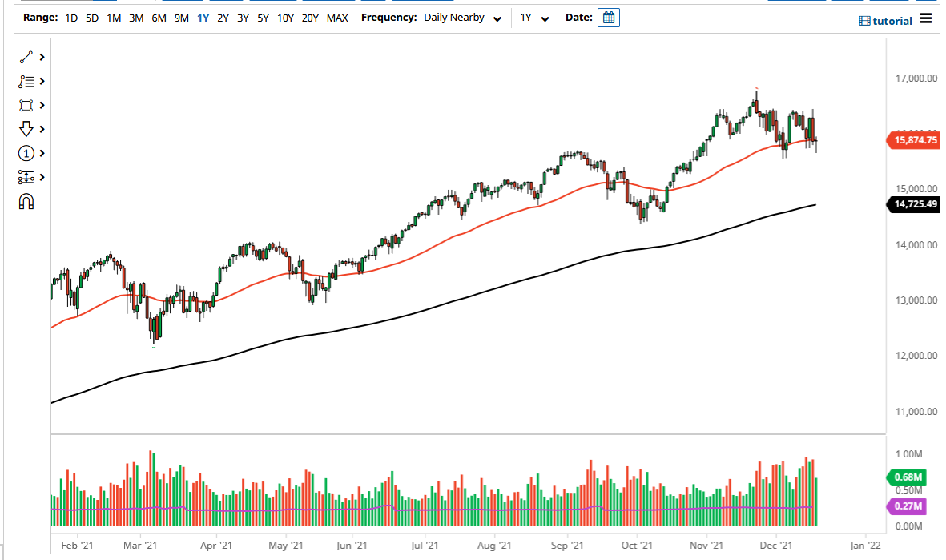Choose the arrow marker tool
946x560 pixels.
tap(25, 129)
